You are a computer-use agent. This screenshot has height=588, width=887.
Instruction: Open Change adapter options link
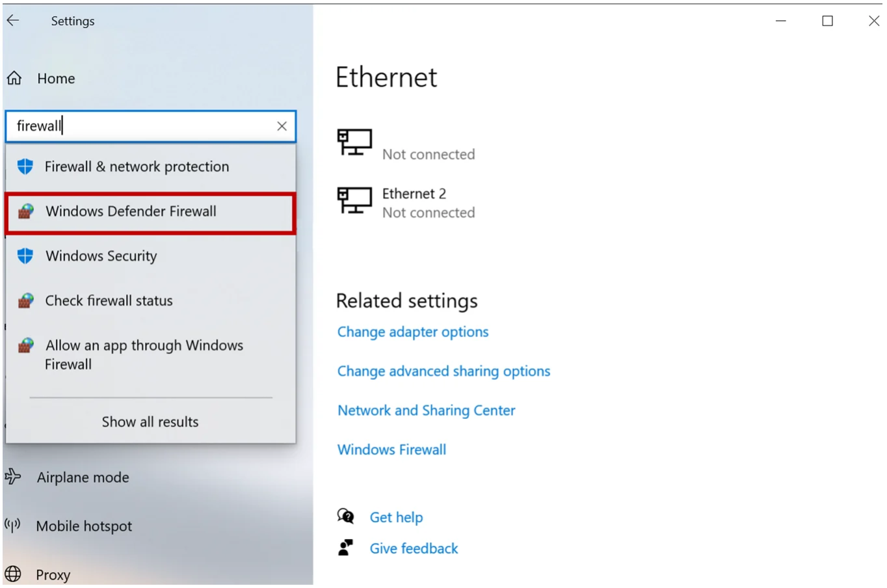click(x=412, y=332)
